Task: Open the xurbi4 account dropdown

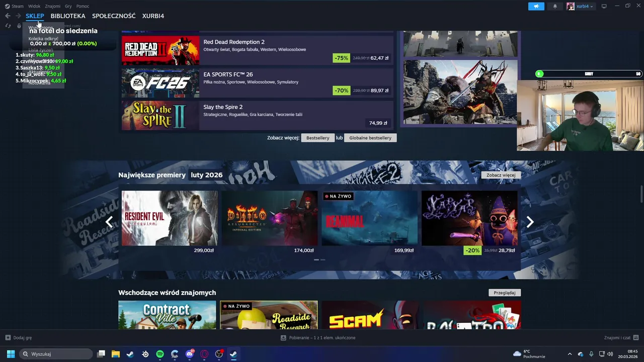Action: tap(580, 6)
